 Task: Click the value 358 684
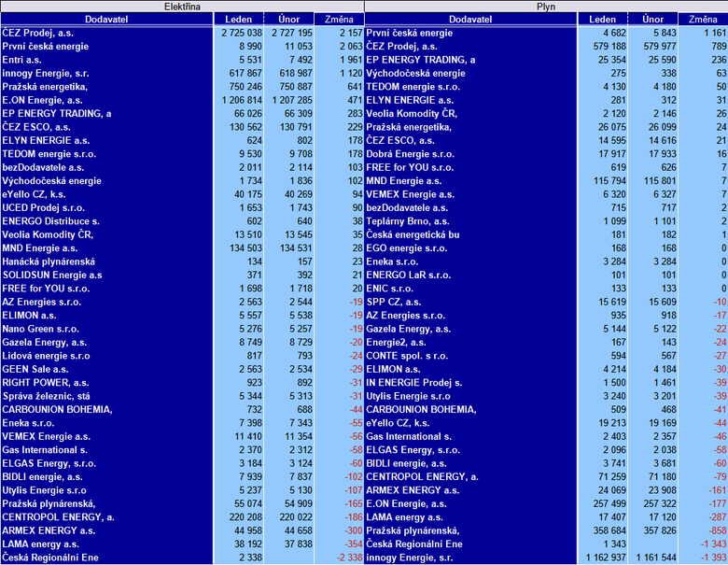coord(609,531)
